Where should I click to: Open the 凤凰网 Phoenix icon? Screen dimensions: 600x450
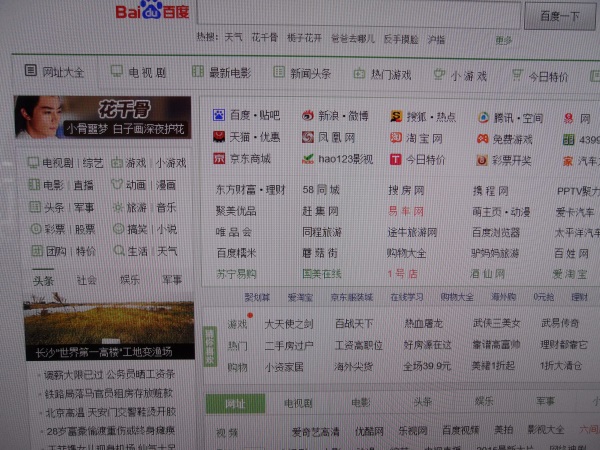[308, 137]
